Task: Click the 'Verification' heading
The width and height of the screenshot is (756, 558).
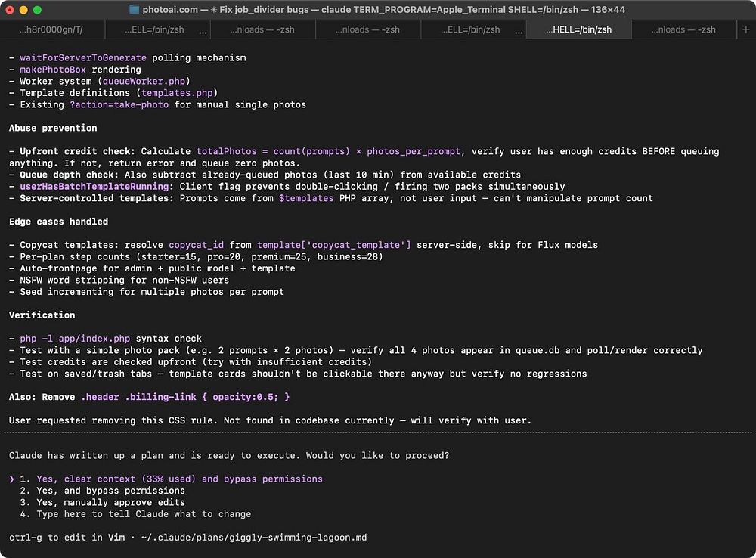Action: coord(42,315)
